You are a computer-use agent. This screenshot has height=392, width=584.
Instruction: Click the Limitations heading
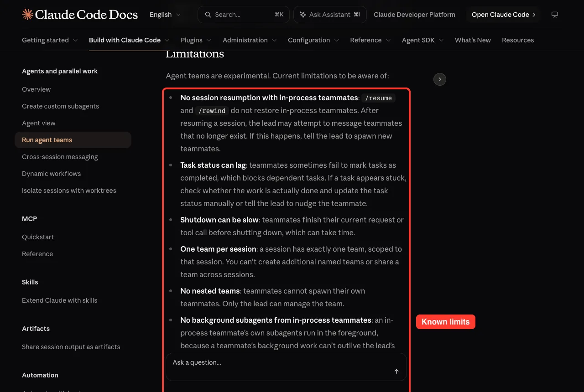click(x=195, y=54)
